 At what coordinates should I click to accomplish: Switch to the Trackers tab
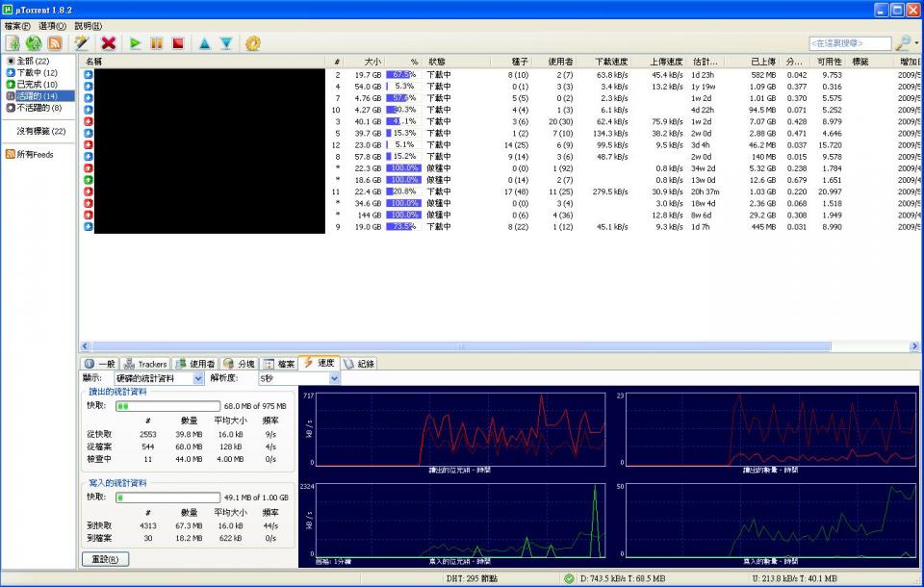tap(145, 364)
